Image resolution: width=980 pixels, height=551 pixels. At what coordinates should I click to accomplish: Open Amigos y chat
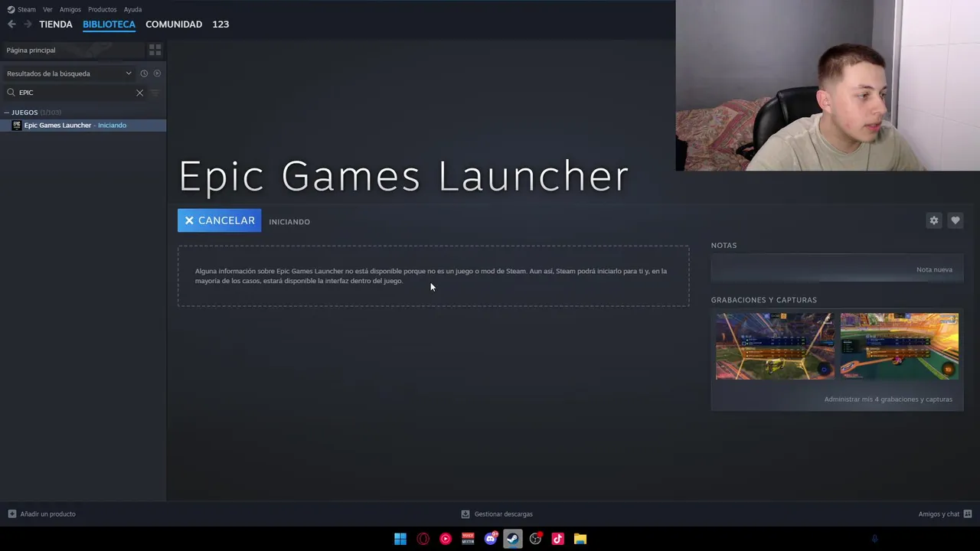click(945, 514)
